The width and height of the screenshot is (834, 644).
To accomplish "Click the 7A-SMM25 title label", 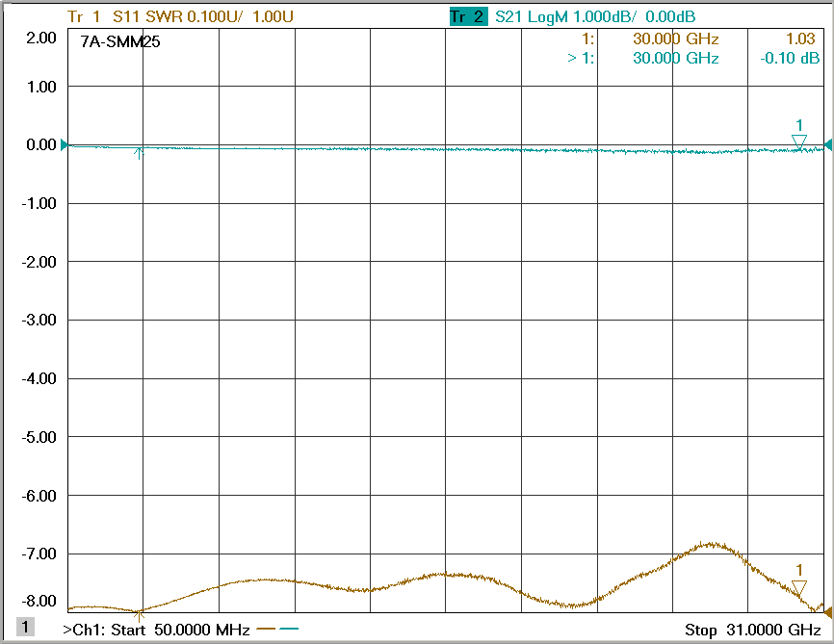I will (120, 42).
